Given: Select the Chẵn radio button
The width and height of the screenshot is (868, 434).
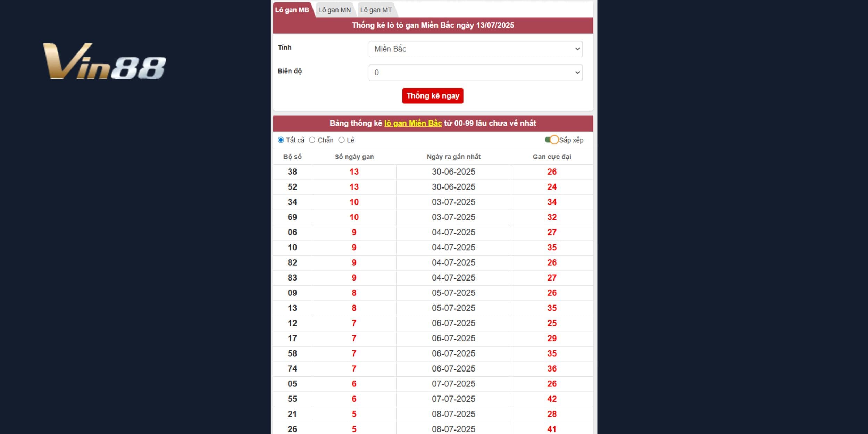Looking at the screenshot, I should (x=312, y=140).
